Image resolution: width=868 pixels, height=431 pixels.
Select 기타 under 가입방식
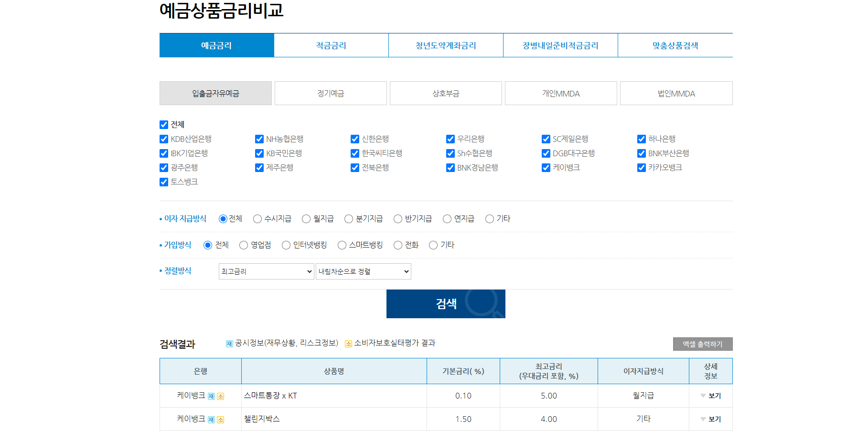[x=433, y=245]
